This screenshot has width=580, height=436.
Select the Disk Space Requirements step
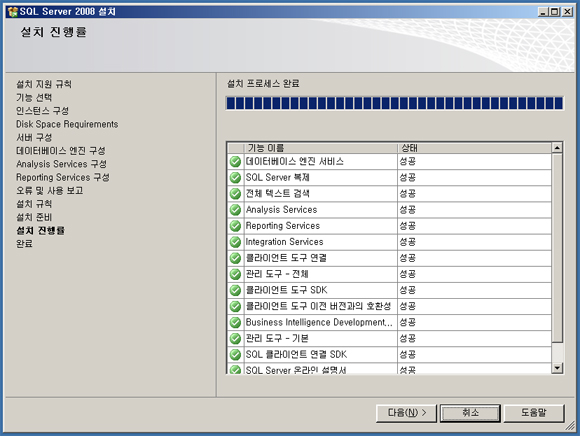pos(67,124)
